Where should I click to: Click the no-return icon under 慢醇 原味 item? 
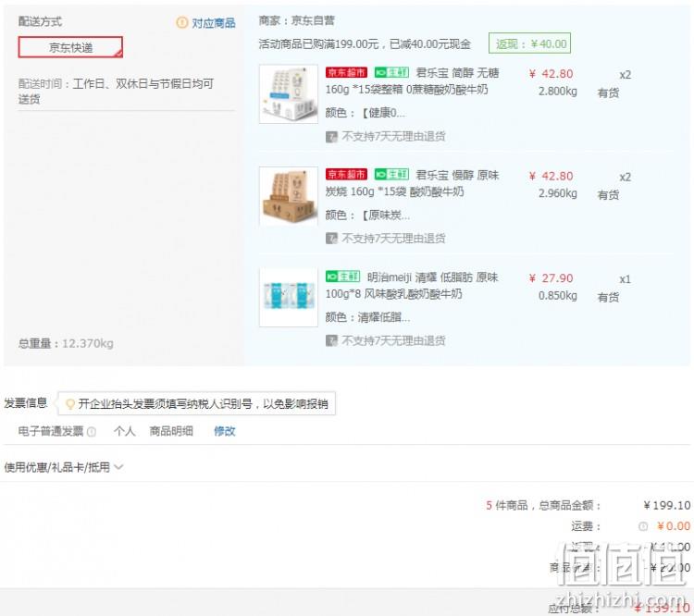point(331,239)
